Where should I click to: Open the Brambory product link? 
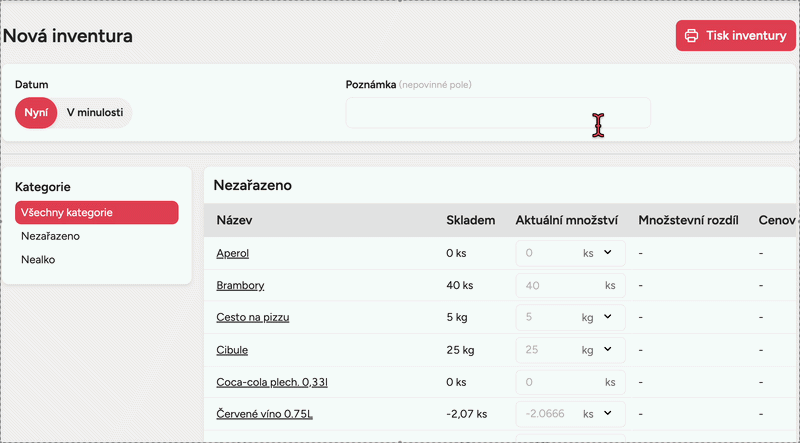pyautogui.click(x=240, y=286)
